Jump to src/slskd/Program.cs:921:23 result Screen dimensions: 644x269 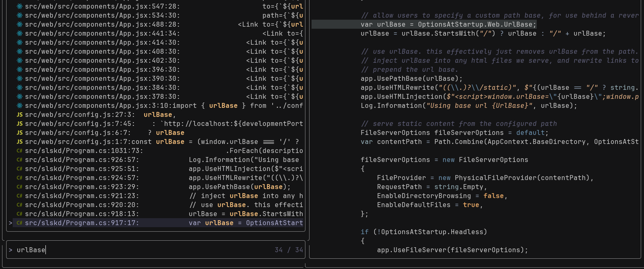(82, 196)
